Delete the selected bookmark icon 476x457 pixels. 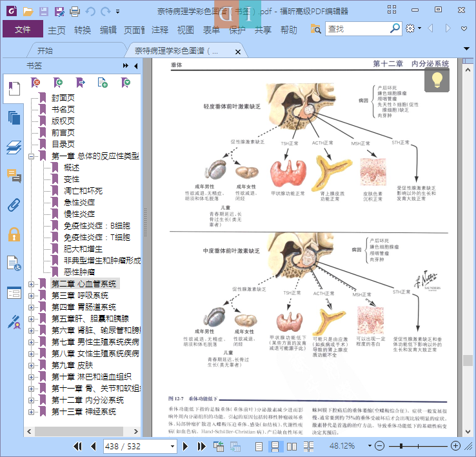click(x=35, y=83)
